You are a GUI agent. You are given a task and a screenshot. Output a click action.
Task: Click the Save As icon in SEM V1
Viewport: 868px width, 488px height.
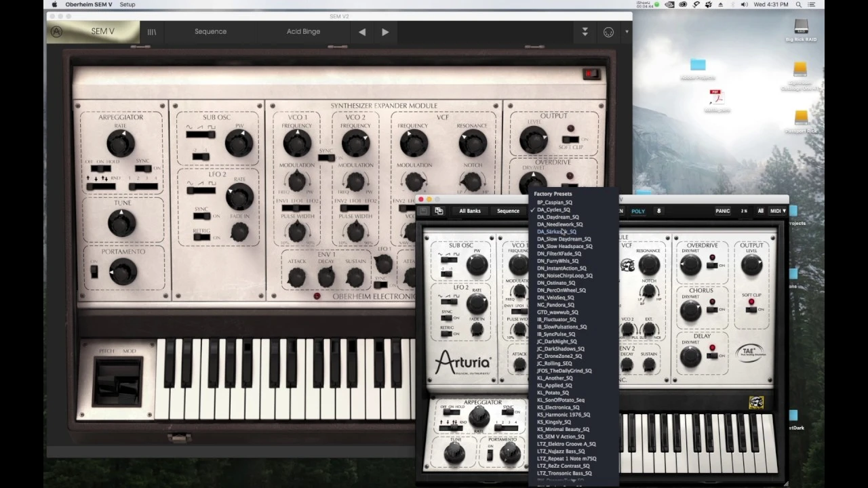439,211
